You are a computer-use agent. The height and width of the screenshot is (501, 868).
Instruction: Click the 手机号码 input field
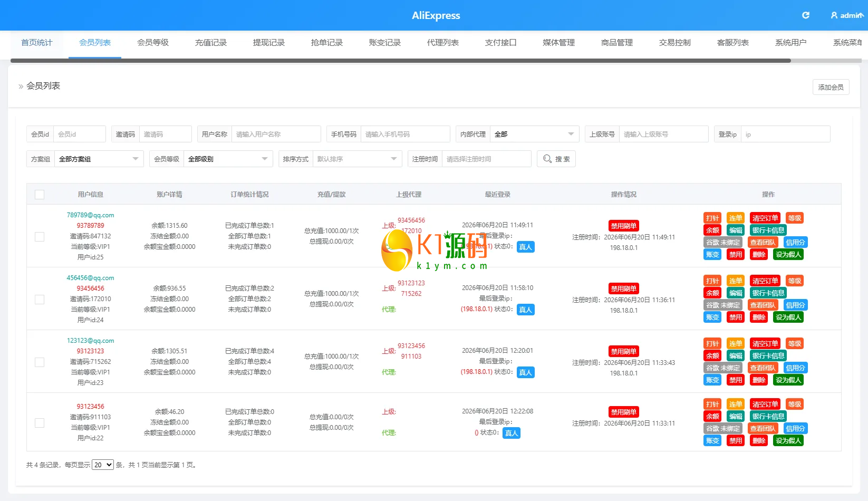point(406,134)
